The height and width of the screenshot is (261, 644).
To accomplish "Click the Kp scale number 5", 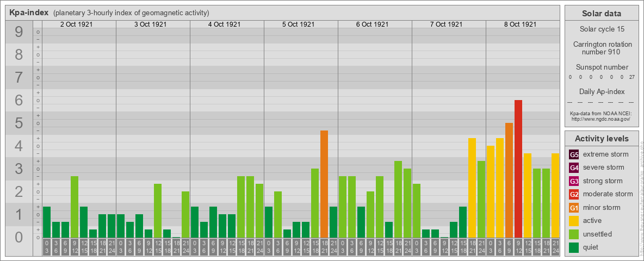I will [x=19, y=123].
